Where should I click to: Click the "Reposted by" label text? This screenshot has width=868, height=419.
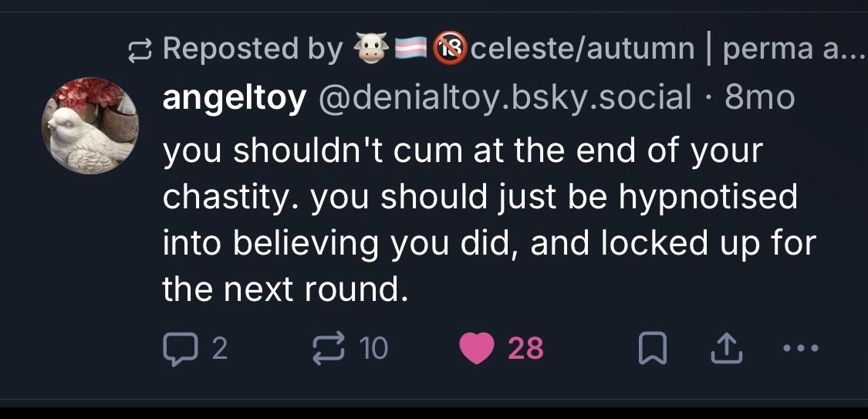pyautogui.click(x=253, y=49)
